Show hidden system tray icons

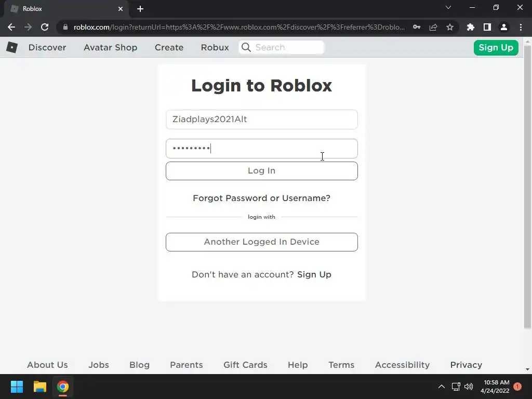442,387
